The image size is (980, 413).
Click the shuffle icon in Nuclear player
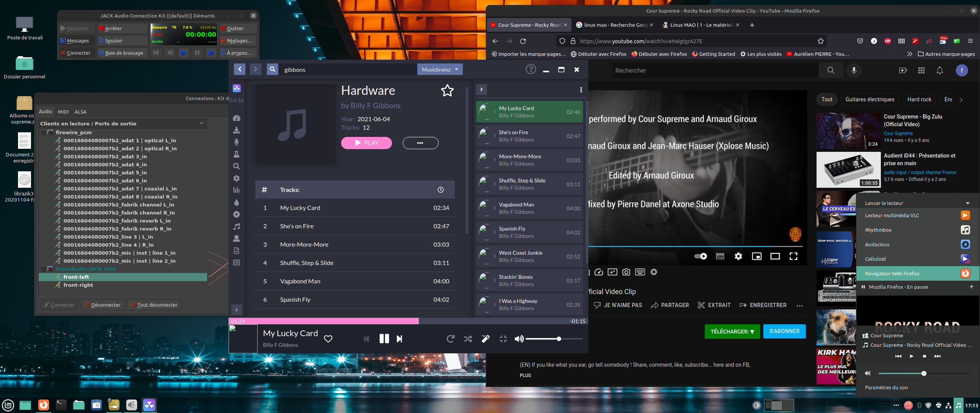tap(468, 339)
